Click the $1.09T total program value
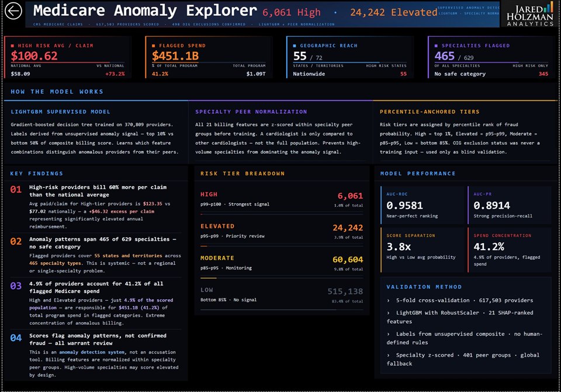 pos(256,74)
